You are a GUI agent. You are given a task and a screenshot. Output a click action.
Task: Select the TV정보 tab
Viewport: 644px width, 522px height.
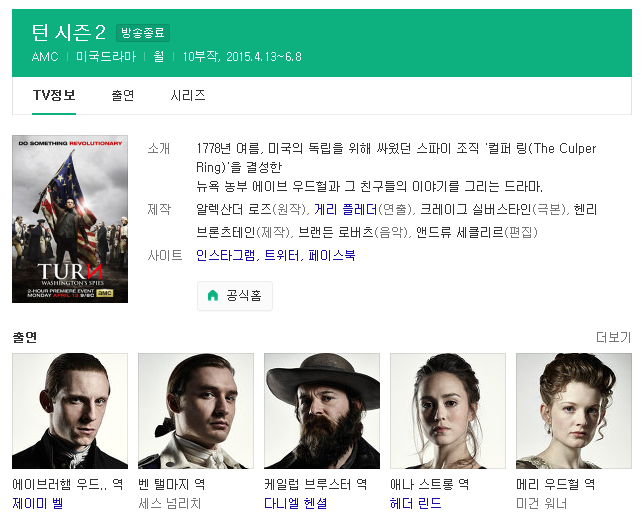[54, 95]
